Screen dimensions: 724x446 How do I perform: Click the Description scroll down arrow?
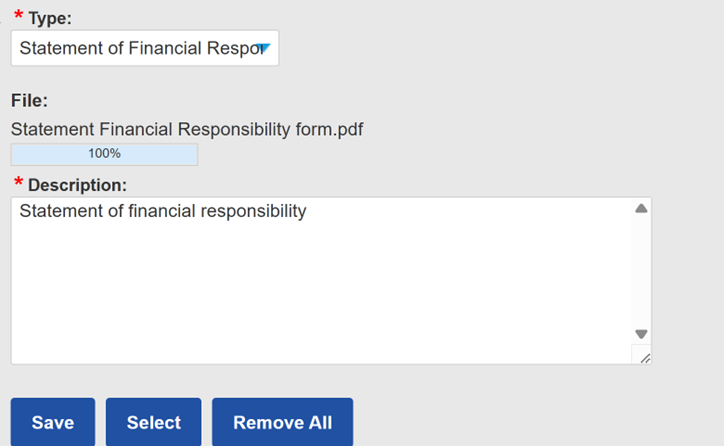[641, 334]
